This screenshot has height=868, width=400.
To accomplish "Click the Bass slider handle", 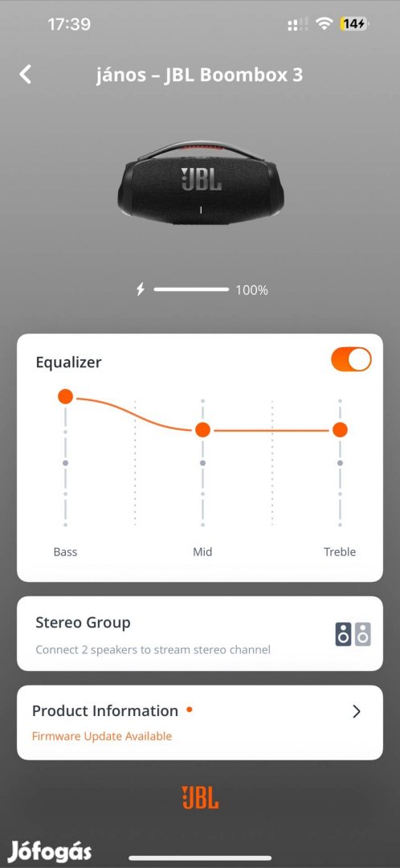I will (65, 396).
